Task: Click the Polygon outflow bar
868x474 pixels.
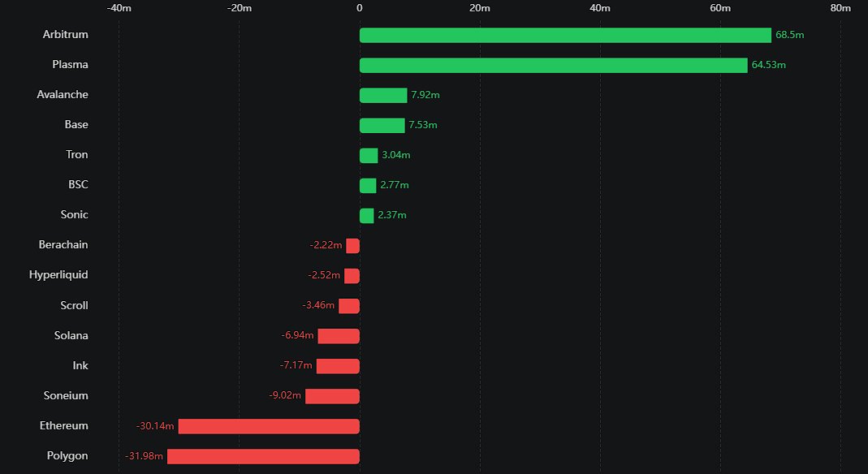Action: click(263, 456)
